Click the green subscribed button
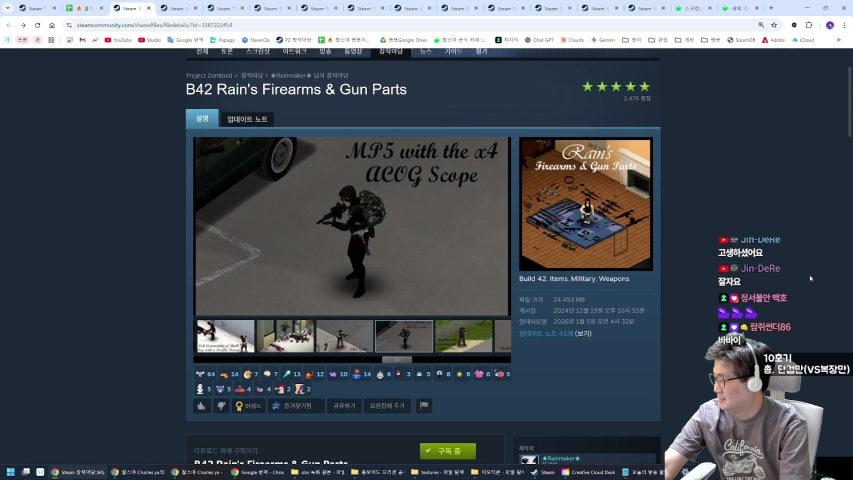 448,451
